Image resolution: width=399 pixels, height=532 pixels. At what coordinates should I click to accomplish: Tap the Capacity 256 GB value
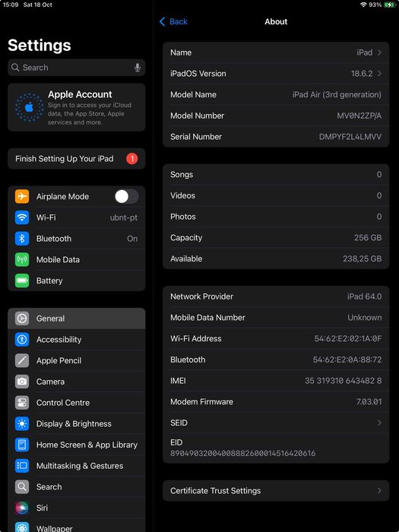coord(368,238)
